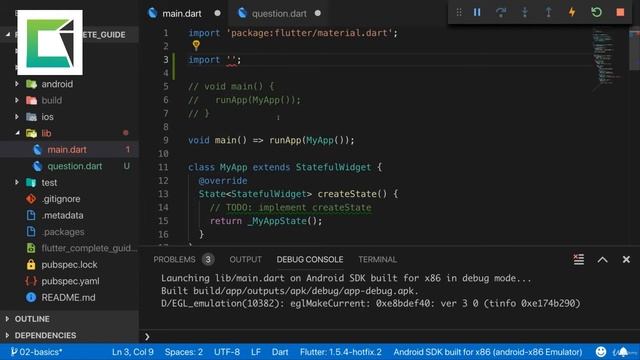Clear the debug console output
The height and width of the screenshot is (360, 640).
pyautogui.click(x=578, y=259)
